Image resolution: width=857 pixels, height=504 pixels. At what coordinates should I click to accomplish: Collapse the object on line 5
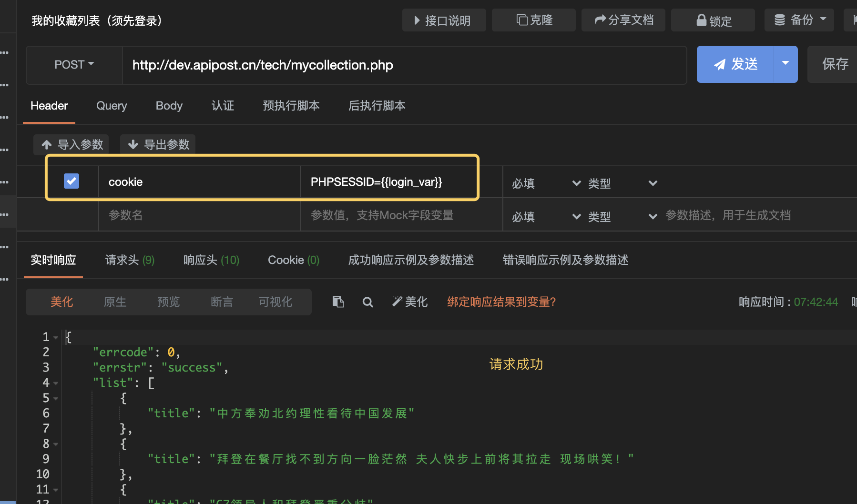pyautogui.click(x=56, y=398)
